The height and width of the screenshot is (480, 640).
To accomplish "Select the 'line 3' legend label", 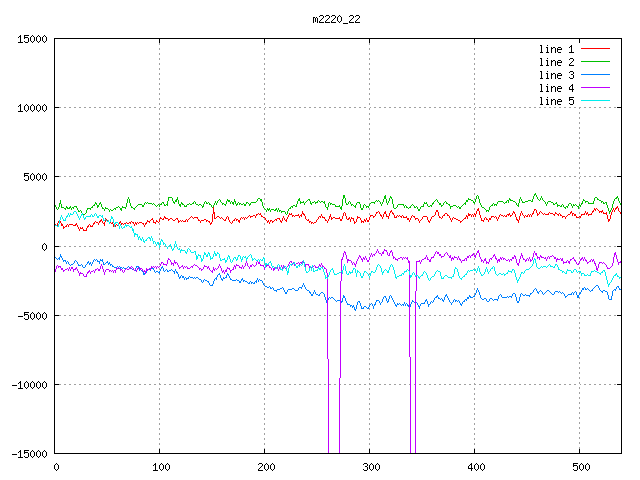I will coord(556,75).
